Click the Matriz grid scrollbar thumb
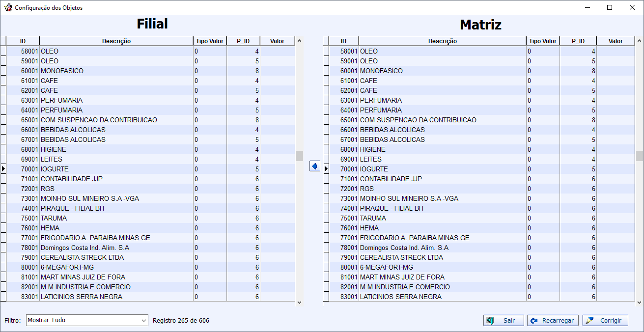 pyautogui.click(x=639, y=156)
